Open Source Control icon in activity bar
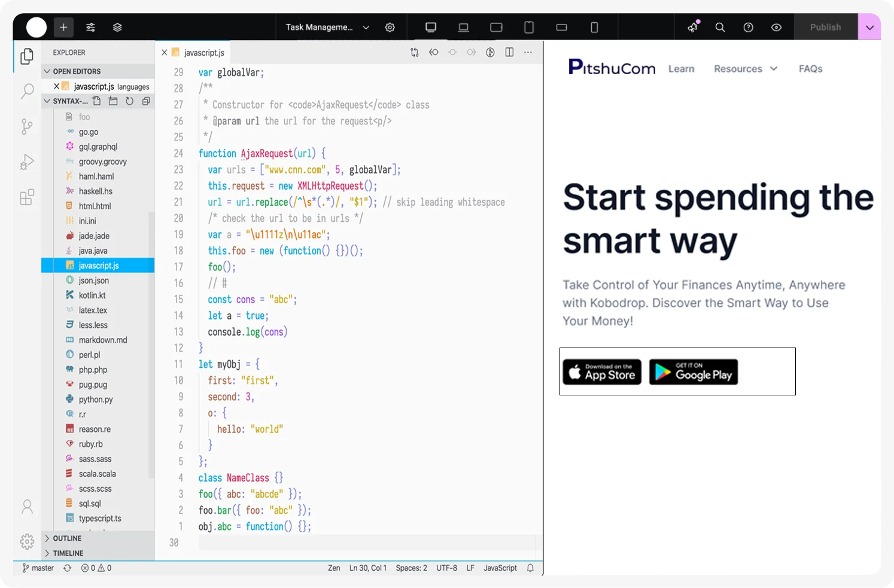 pyautogui.click(x=27, y=126)
